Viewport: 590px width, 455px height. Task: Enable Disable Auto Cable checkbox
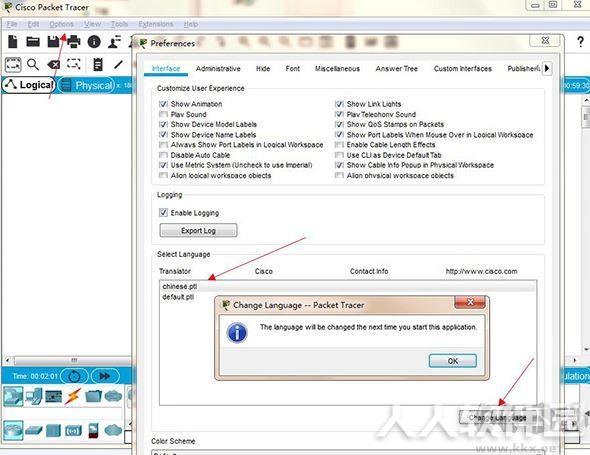[x=163, y=155]
